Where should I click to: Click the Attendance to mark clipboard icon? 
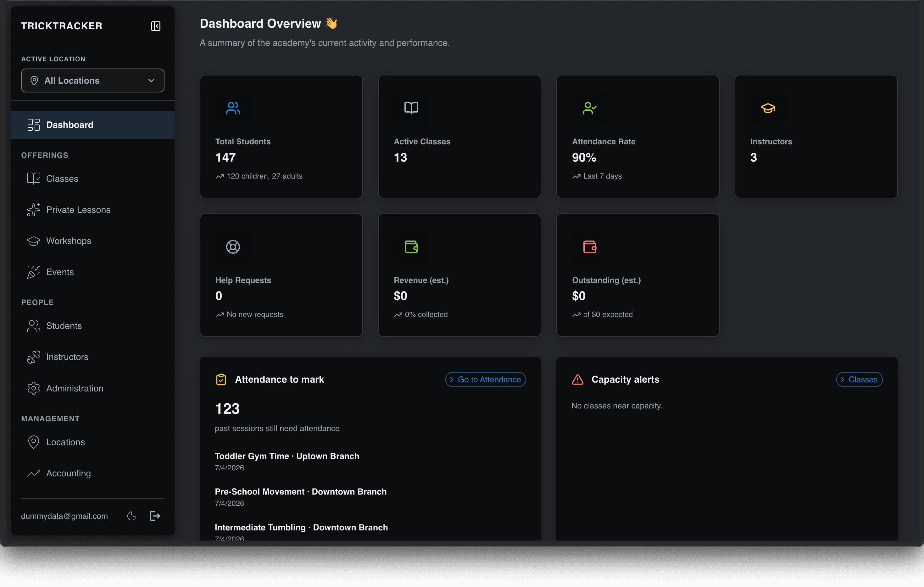221,379
